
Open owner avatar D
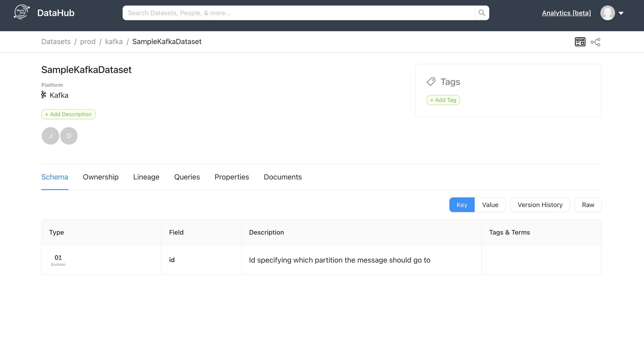(69, 136)
